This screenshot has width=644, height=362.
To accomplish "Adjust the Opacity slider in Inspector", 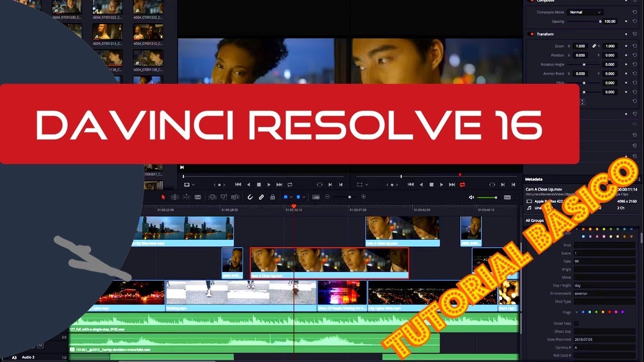I will pyautogui.click(x=584, y=22).
